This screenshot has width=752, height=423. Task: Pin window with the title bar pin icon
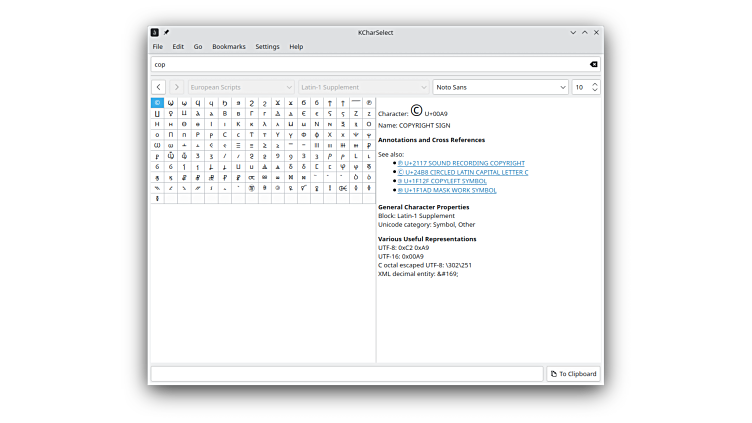coord(166,32)
